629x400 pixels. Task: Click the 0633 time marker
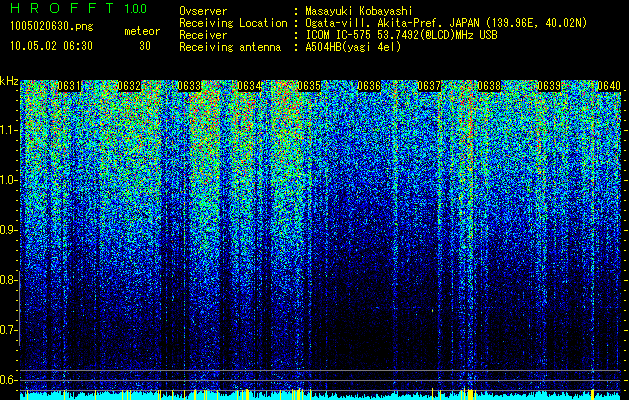pyautogui.click(x=189, y=86)
